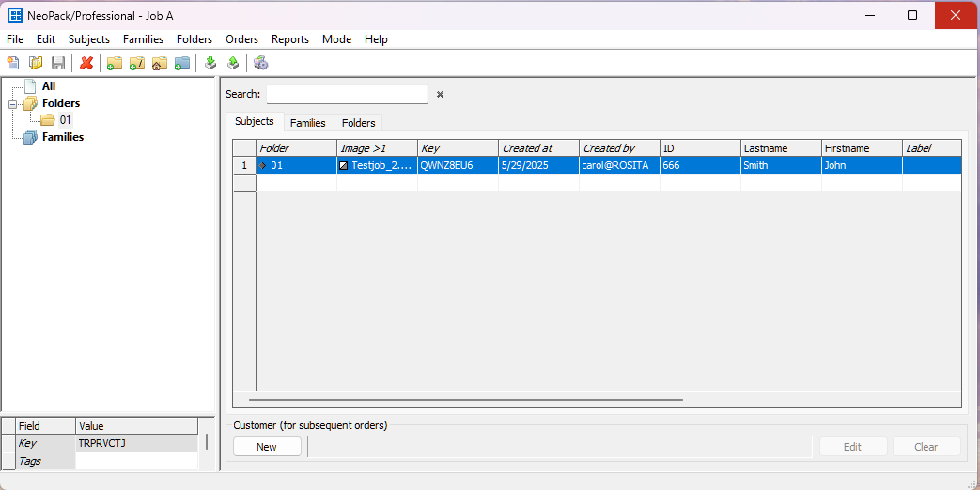Click the ID column header
This screenshot has width=980, height=490.
tap(700, 148)
